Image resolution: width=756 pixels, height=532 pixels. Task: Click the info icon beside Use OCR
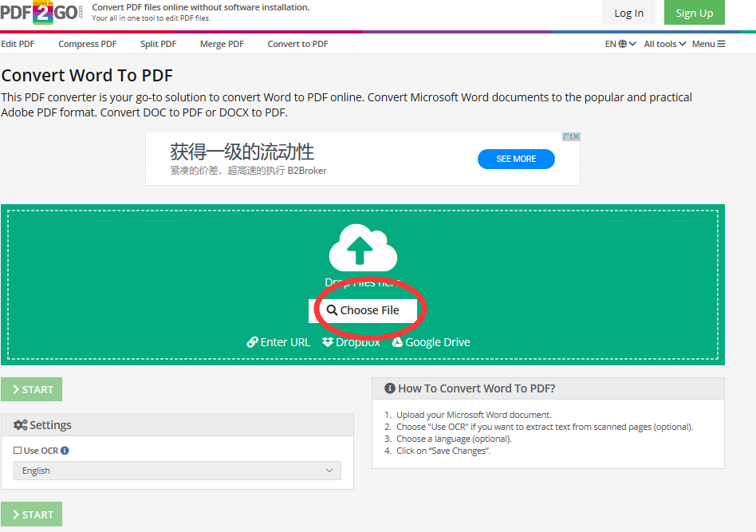click(65, 451)
